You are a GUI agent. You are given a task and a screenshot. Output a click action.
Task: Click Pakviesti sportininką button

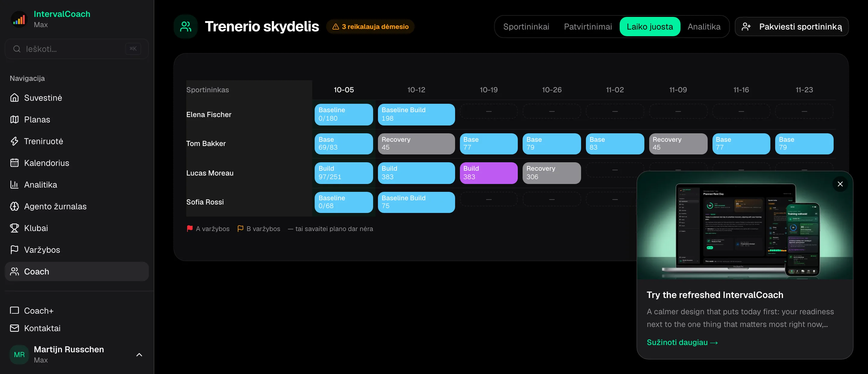tap(791, 27)
